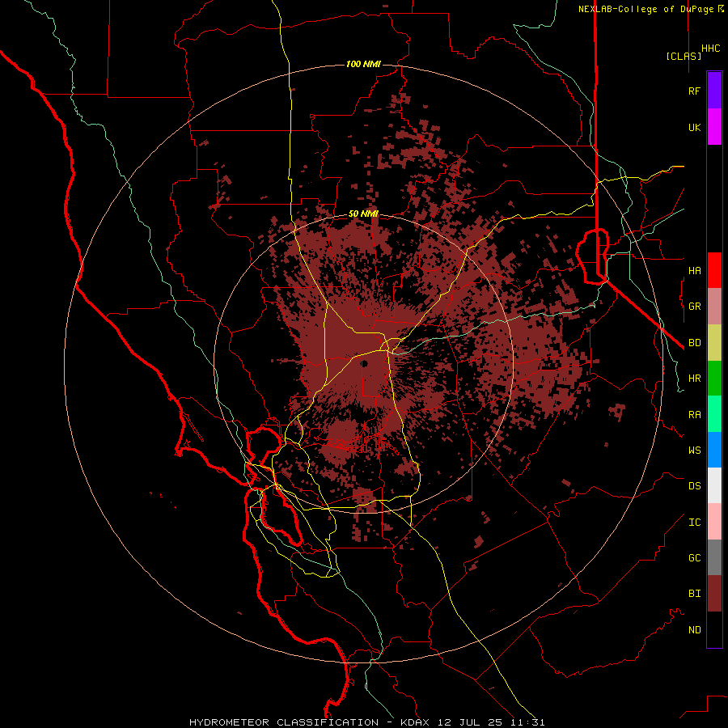This screenshot has height=728, width=728.
Task: Click the BD legend label
Action: point(694,343)
